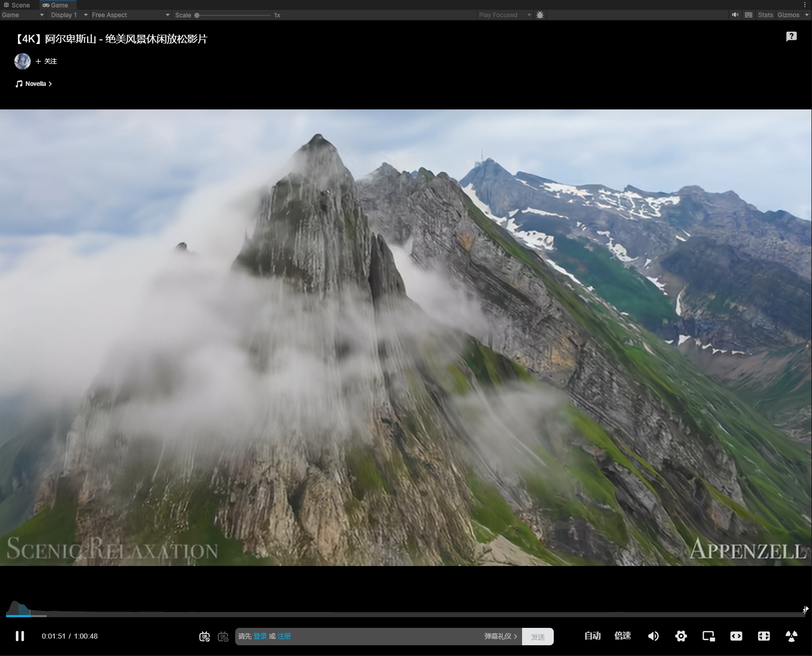This screenshot has height=656, width=812.
Task: Open the Gizmos dropdown arrow
Action: (807, 15)
